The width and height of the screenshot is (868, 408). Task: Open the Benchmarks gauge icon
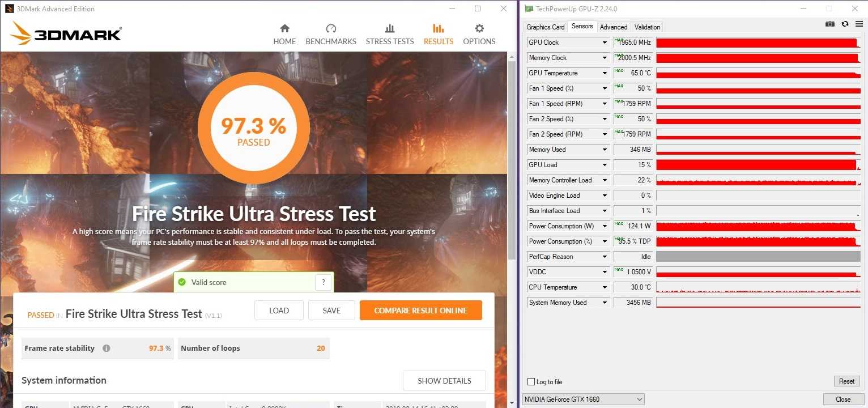tap(331, 29)
